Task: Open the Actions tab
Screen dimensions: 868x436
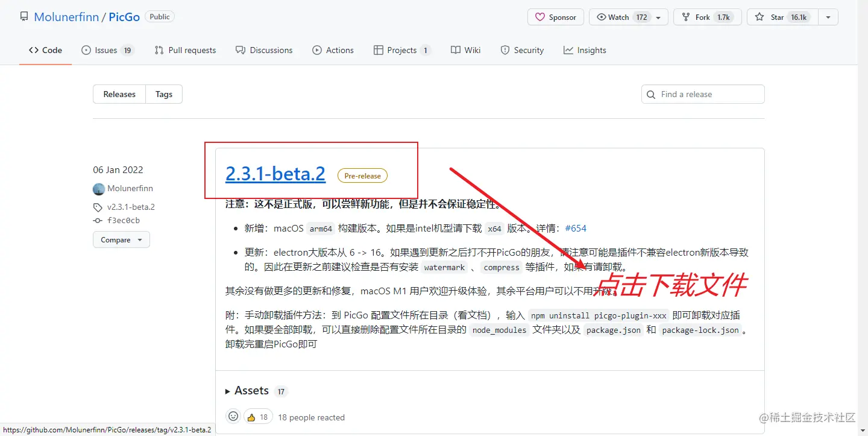Action: pyautogui.click(x=333, y=50)
